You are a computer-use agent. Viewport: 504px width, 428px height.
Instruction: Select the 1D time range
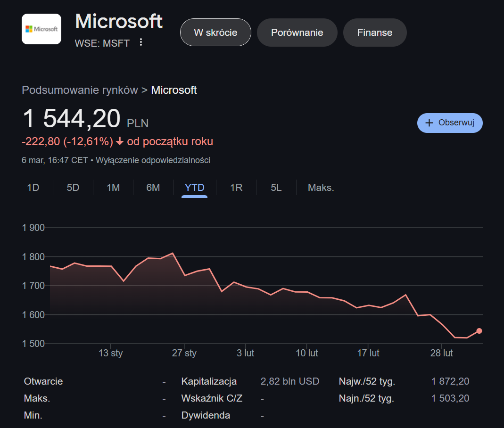click(33, 188)
